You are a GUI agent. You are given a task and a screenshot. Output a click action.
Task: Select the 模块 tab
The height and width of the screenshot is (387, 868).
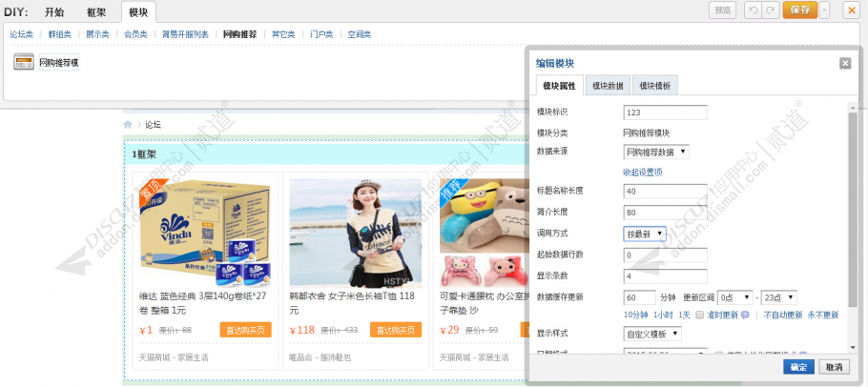[138, 12]
